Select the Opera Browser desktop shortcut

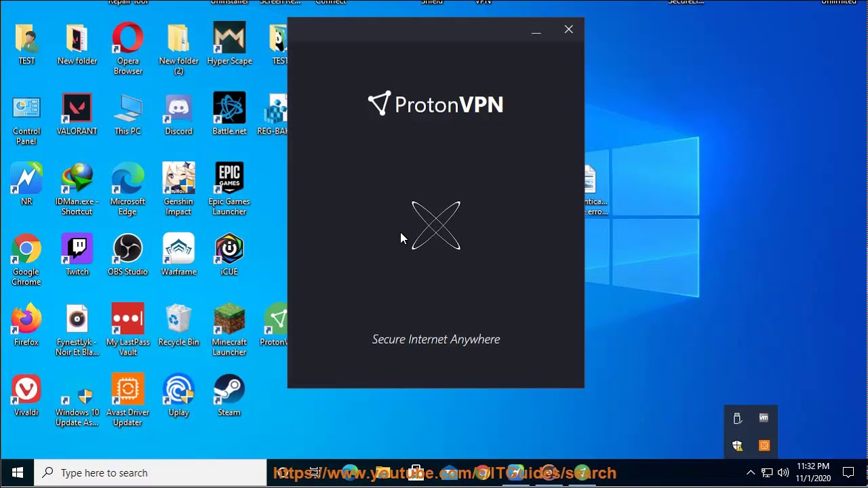tap(127, 48)
